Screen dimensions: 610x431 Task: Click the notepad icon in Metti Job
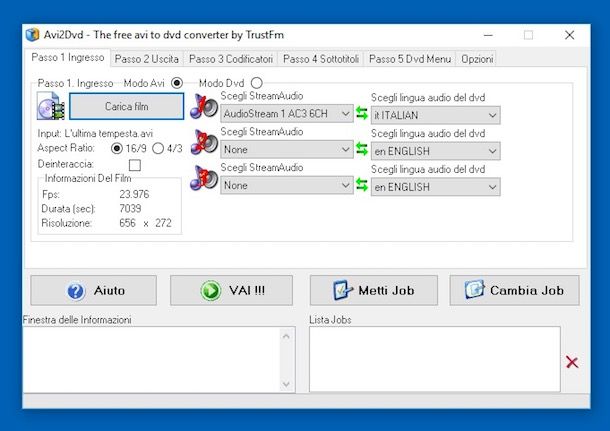[343, 290]
